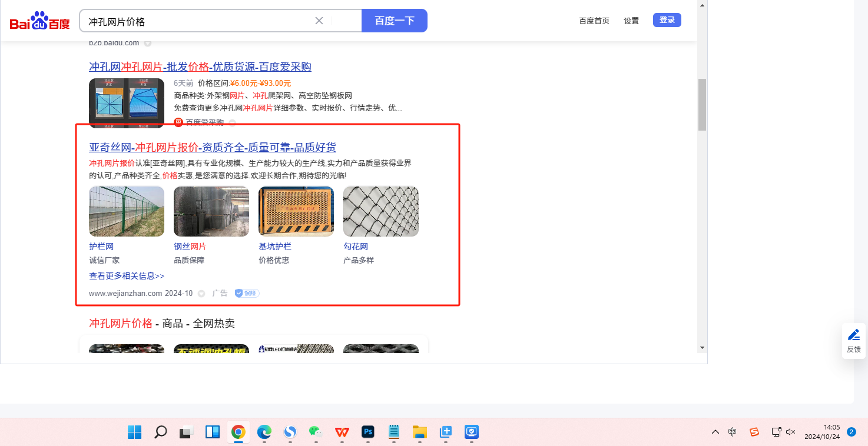This screenshot has height=446, width=868.
Task: Open the 百度首页 link
Action: 594,21
